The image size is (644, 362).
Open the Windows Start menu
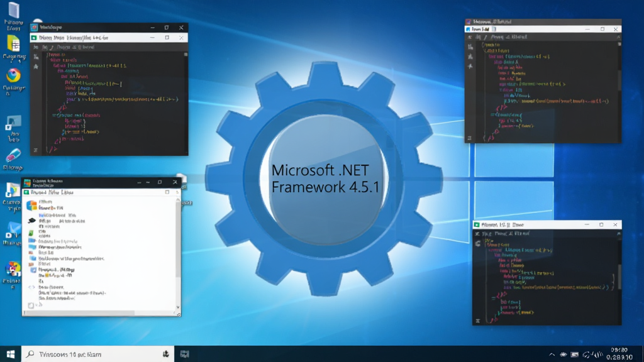point(11,354)
